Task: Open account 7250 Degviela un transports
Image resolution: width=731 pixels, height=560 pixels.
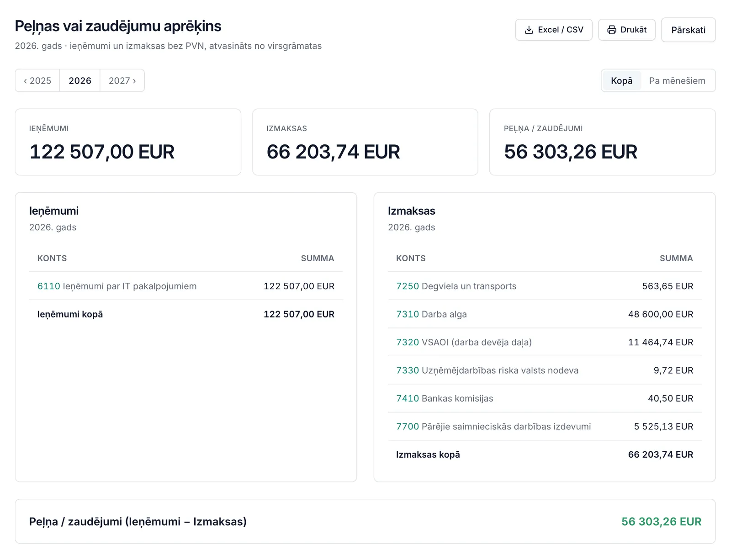Action: 456,286
